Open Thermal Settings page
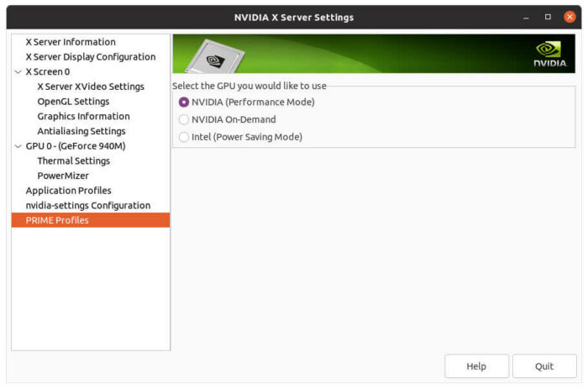 click(x=74, y=161)
